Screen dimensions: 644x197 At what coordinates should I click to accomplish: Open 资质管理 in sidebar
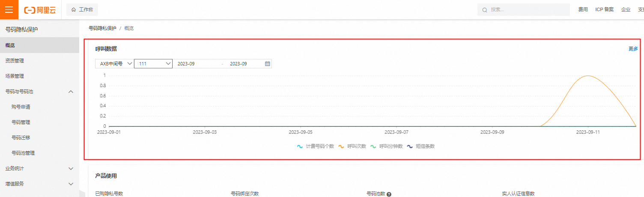[39, 61]
